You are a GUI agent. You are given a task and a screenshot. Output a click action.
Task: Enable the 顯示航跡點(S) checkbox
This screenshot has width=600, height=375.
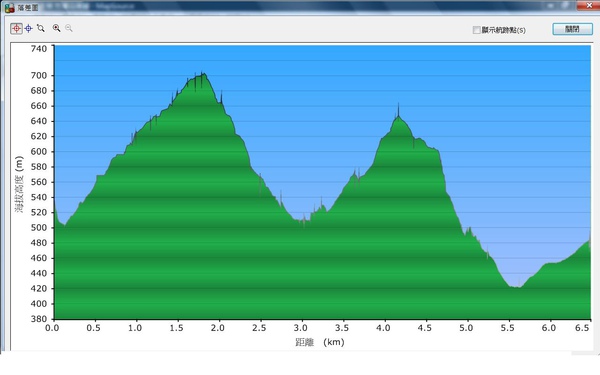(x=476, y=30)
